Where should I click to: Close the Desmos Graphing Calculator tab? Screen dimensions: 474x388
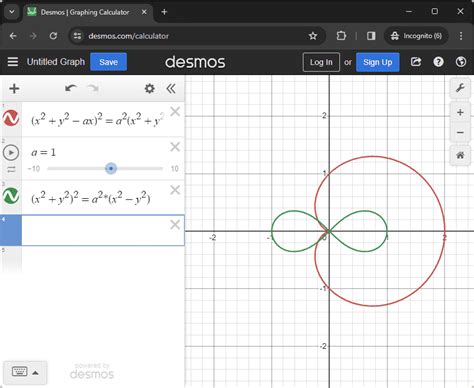(144, 12)
